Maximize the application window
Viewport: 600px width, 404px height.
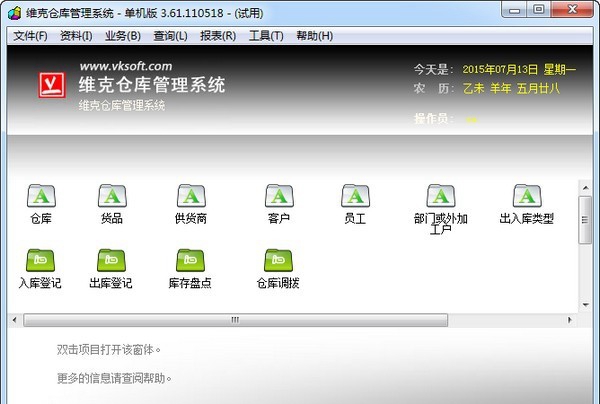pyautogui.click(x=539, y=10)
